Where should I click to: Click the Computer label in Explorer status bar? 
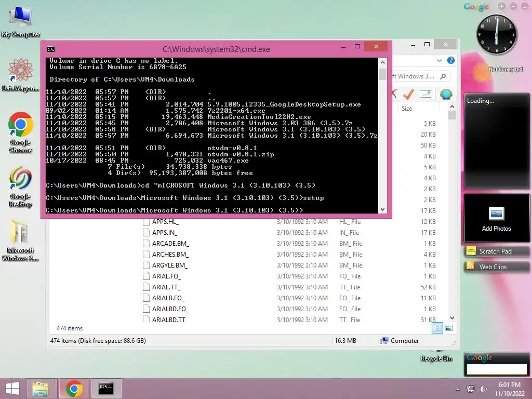pos(404,341)
